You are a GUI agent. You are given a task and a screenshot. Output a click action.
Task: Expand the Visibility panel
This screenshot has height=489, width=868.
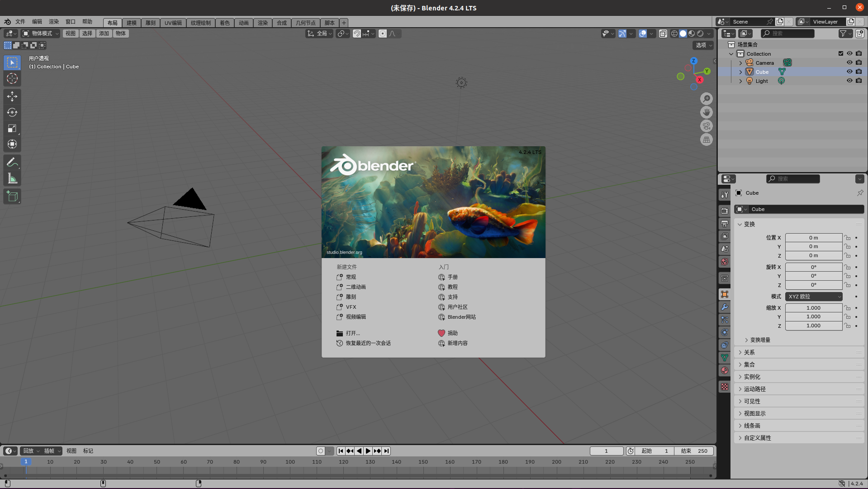pyautogui.click(x=752, y=401)
